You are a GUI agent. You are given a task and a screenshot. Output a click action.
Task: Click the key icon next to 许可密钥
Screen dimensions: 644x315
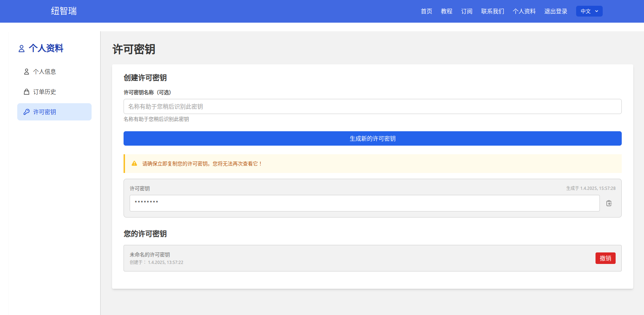click(27, 112)
